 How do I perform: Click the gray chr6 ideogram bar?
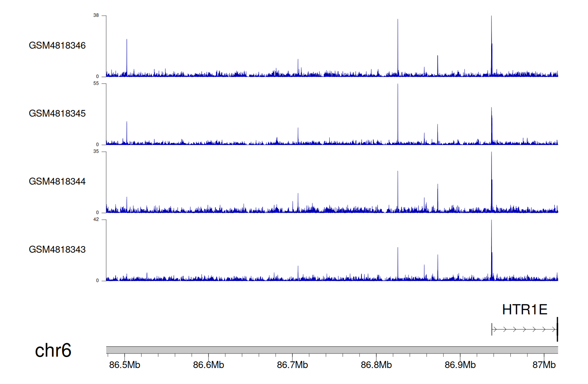click(332, 350)
